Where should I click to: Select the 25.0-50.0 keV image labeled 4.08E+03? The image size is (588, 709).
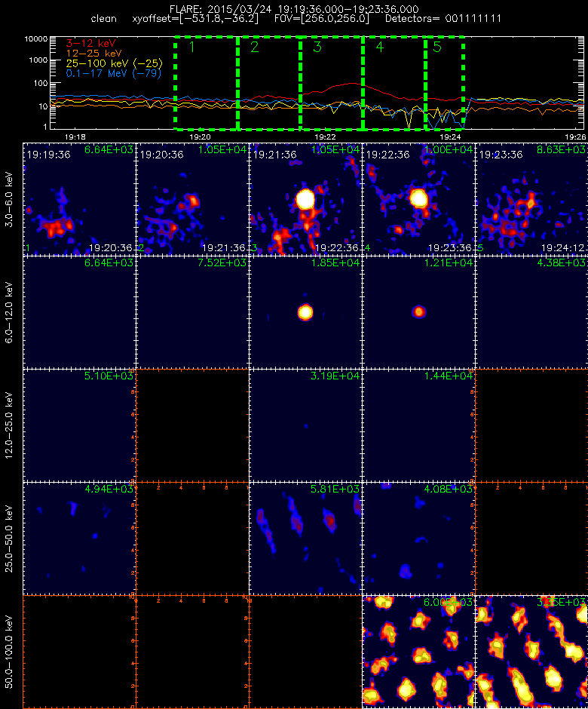pyautogui.click(x=418, y=539)
